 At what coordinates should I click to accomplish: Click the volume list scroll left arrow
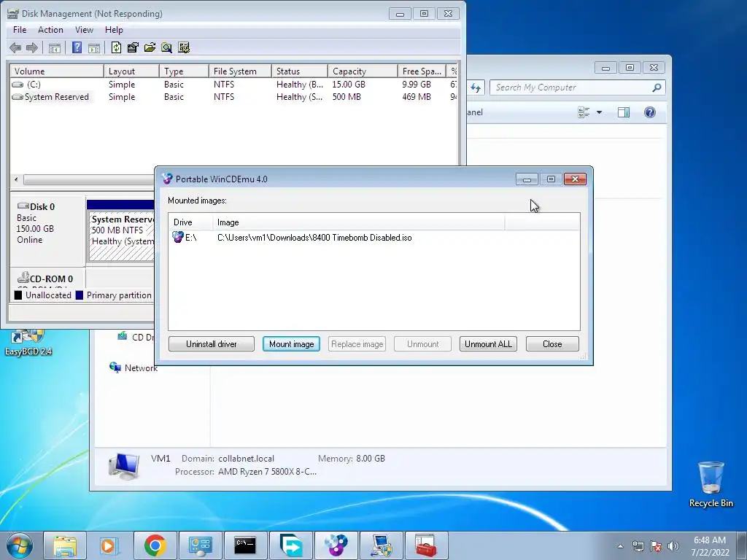point(16,179)
